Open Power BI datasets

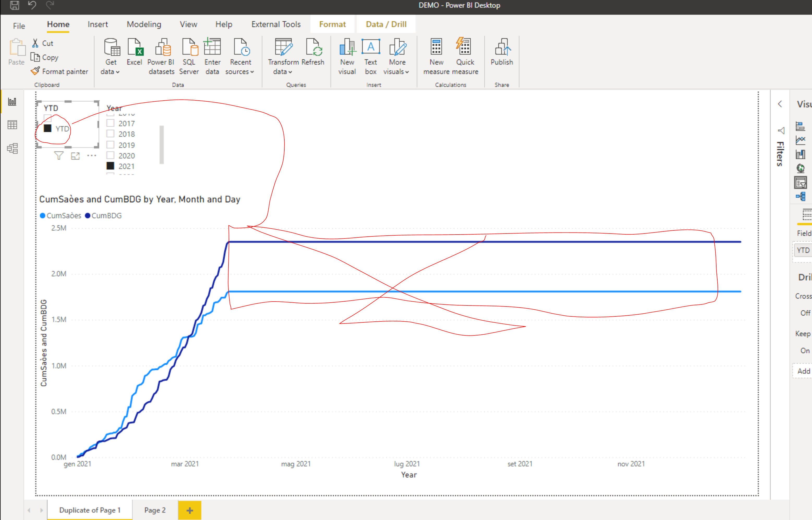161,56
